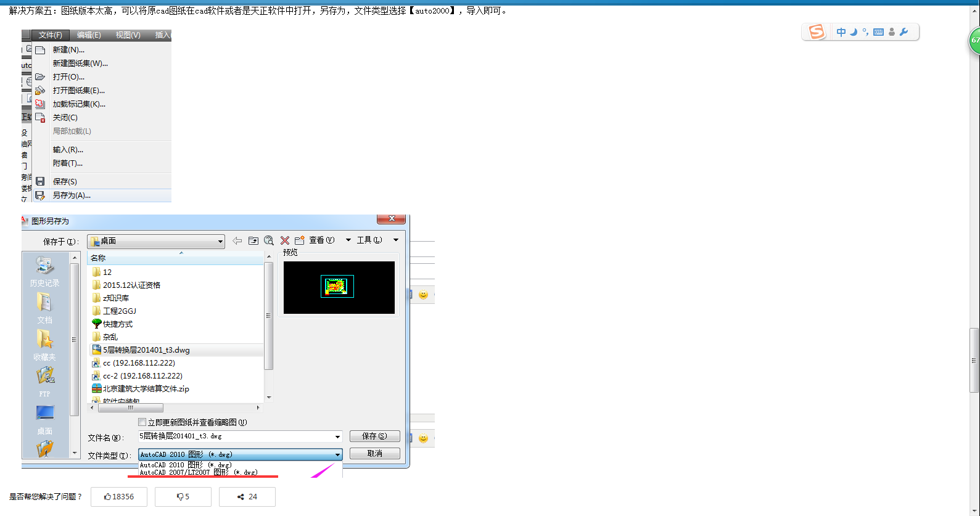Toggle punctuation mode on IME bar
The height and width of the screenshot is (516, 980).
pyautogui.click(x=865, y=32)
